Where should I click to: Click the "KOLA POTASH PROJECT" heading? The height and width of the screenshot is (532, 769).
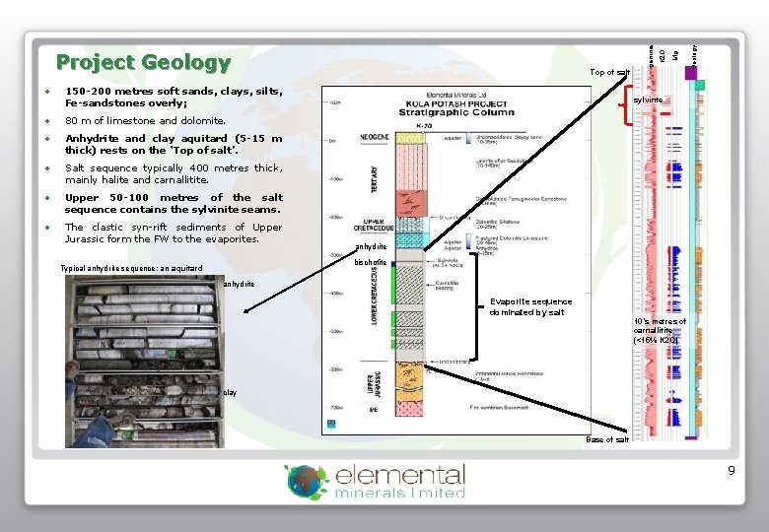pos(456,103)
